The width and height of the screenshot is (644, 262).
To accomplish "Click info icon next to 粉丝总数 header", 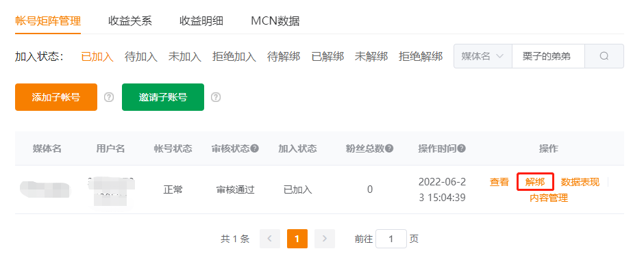I will tap(389, 148).
